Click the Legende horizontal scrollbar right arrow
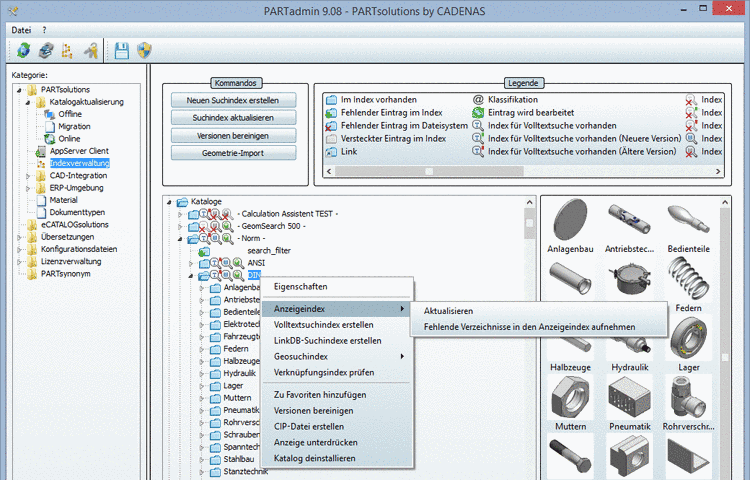The image size is (750, 480). [717, 171]
